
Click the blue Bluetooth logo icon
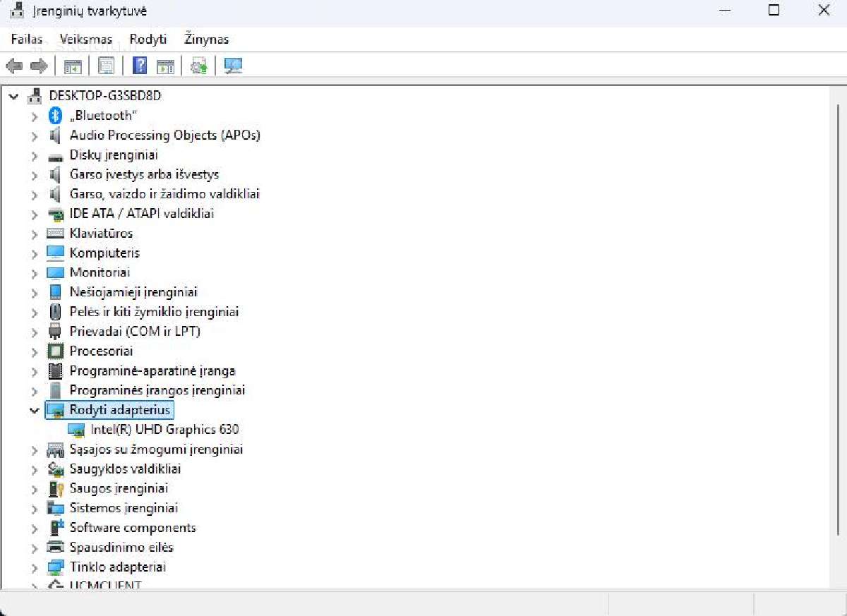pyautogui.click(x=55, y=116)
